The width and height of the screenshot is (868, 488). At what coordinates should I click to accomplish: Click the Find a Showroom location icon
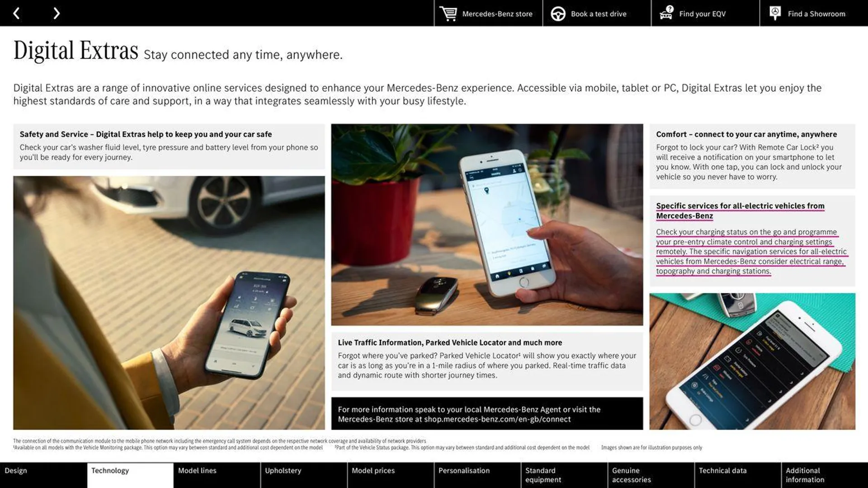coord(775,13)
